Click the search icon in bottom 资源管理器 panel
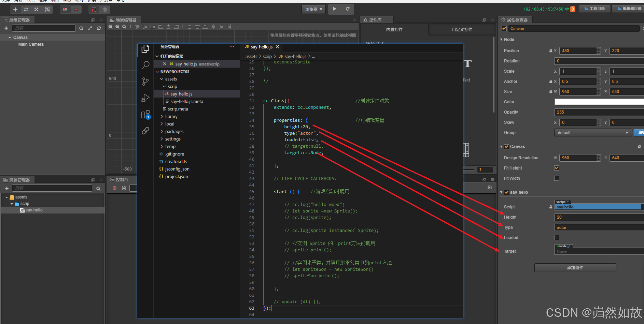The image size is (644, 324). (x=98, y=188)
